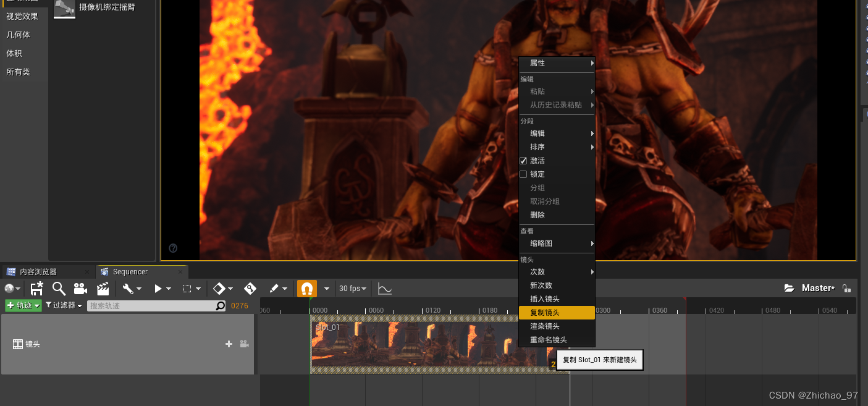Click the 搜索轨迹 search field
This screenshot has width=868, height=406.
coord(151,306)
